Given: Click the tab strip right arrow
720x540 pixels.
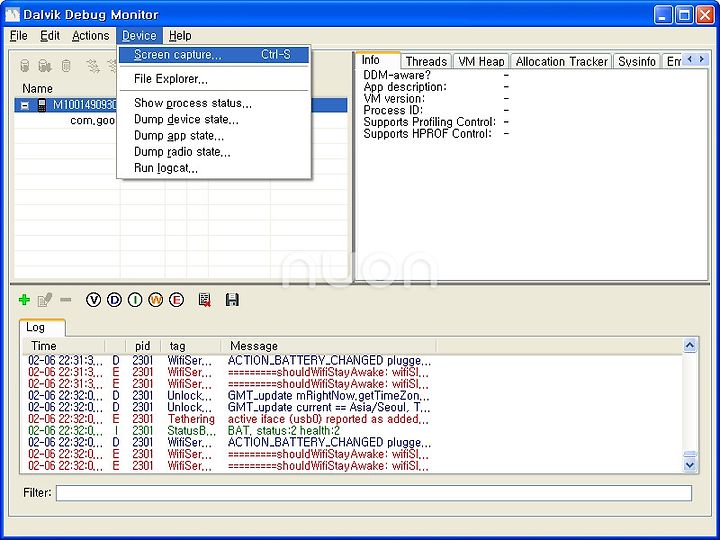Looking at the screenshot, I should [x=702, y=59].
